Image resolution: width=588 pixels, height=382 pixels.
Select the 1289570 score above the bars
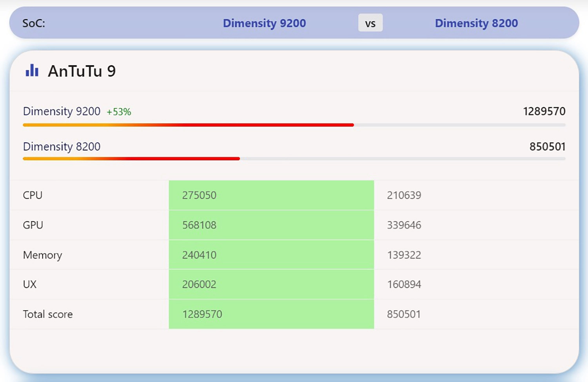[x=544, y=111]
